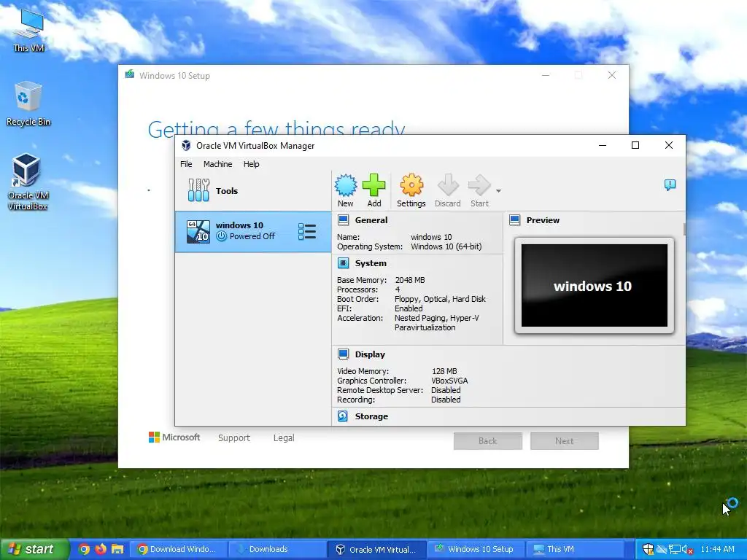Click the New machine icon in VirtualBox toolbar
Image resolution: width=747 pixels, height=560 pixels.
click(x=345, y=185)
